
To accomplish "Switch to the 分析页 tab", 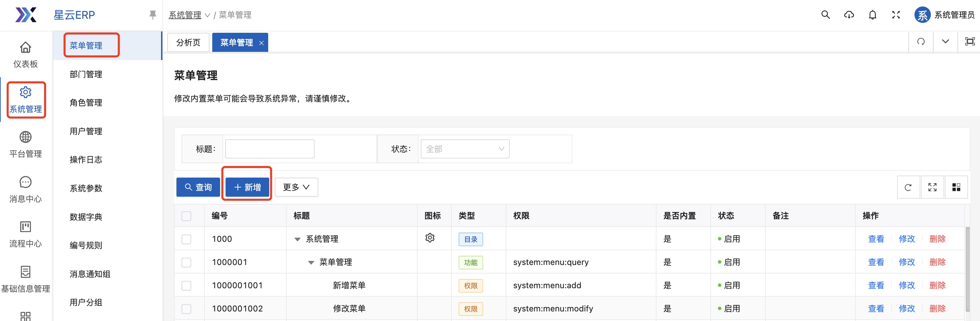I will click(x=188, y=42).
